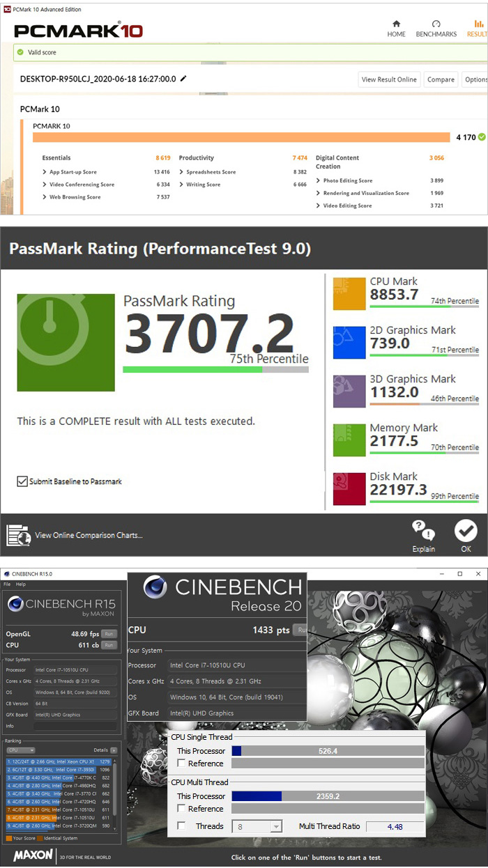Click the MAXON logo at bottom left
Image resolution: width=488 pixels, height=868 pixels.
(33, 855)
